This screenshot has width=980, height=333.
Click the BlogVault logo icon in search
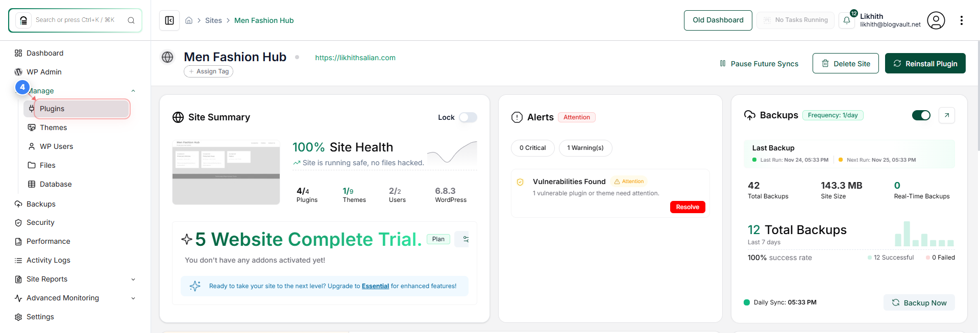tap(23, 20)
